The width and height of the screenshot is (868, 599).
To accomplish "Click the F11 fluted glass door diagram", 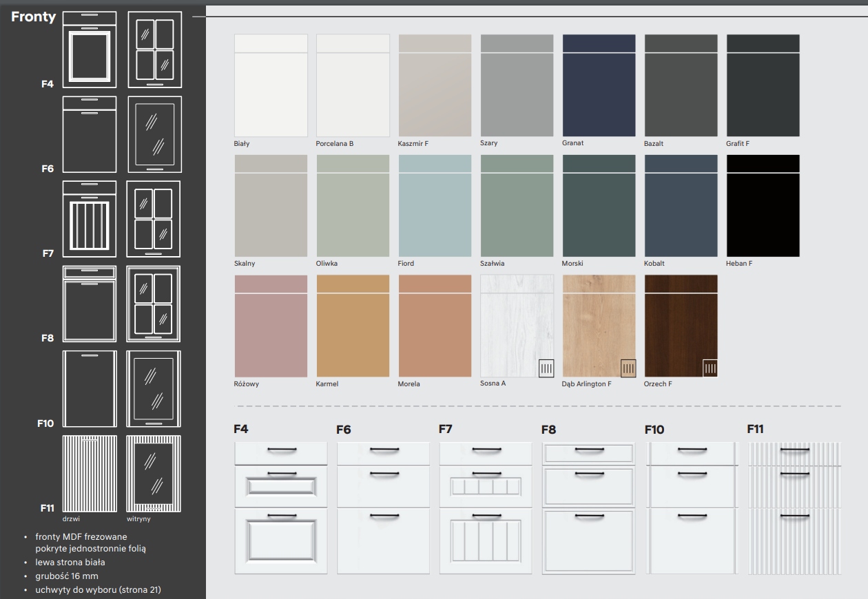I will 154,473.
